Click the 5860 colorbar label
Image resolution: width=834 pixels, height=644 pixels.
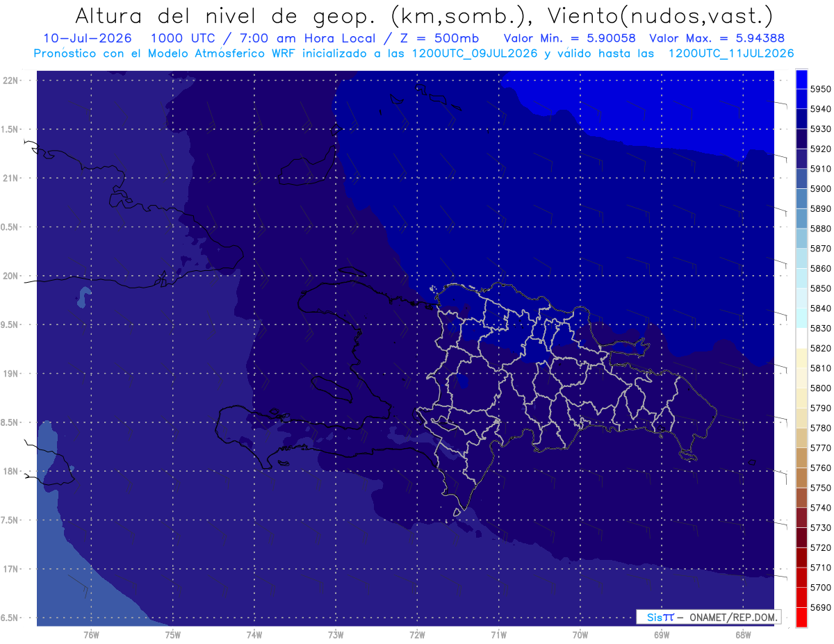(x=821, y=268)
